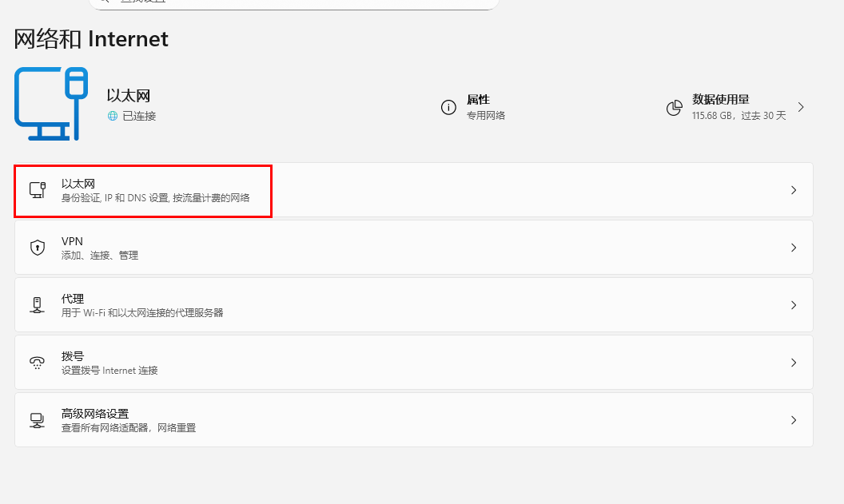
Task: Click the 高级网络设置 network adapters icon
Action: coord(37,419)
